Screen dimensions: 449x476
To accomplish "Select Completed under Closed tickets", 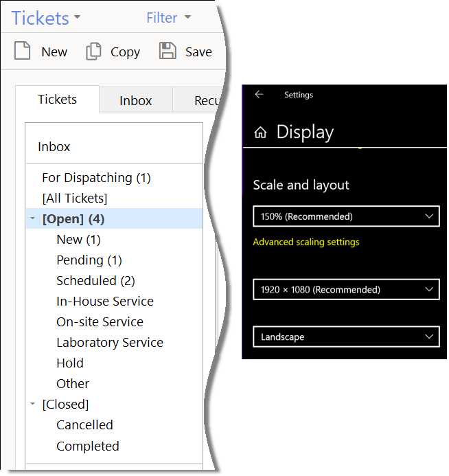I will [88, 446].
